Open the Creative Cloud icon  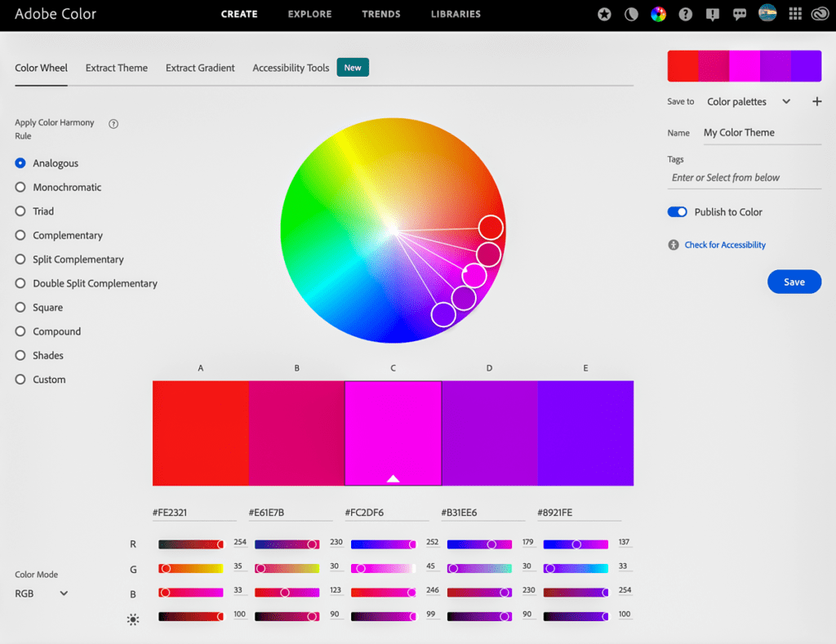point(820,14)
